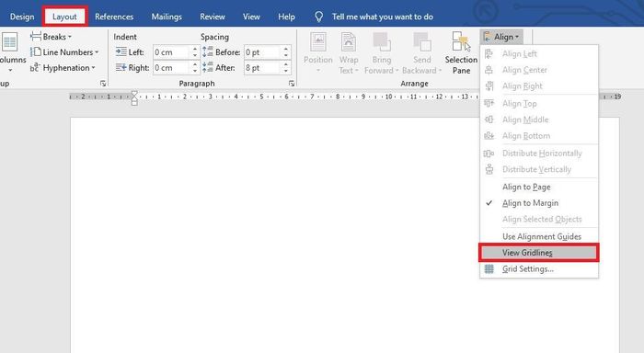Toggle Align to Margin option
Image resolution: width=644 pixels, height=353 pixels.
[539, 203]
